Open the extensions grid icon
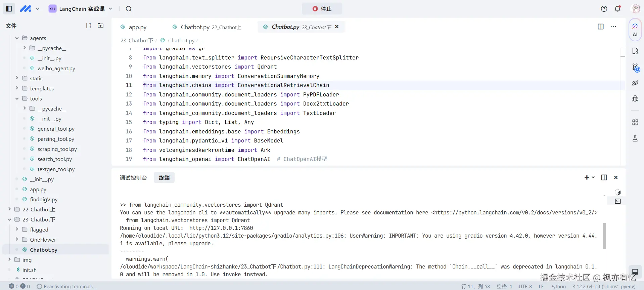 635,122
